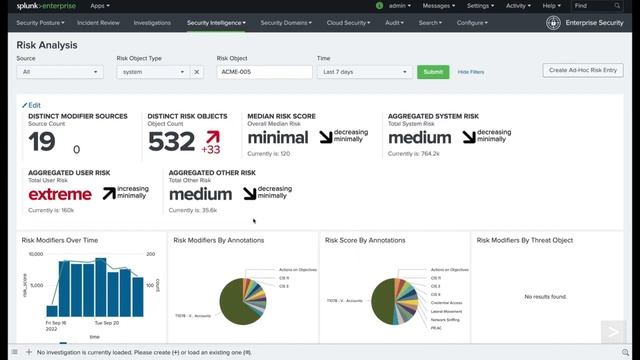Click the next arrow overlay button
The image size is (640, 360).
tap(613, 332)
